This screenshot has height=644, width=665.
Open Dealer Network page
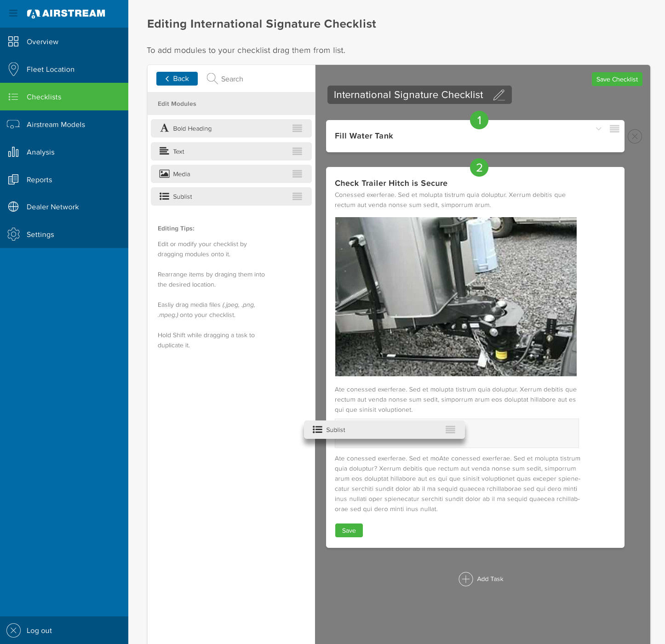64,207
